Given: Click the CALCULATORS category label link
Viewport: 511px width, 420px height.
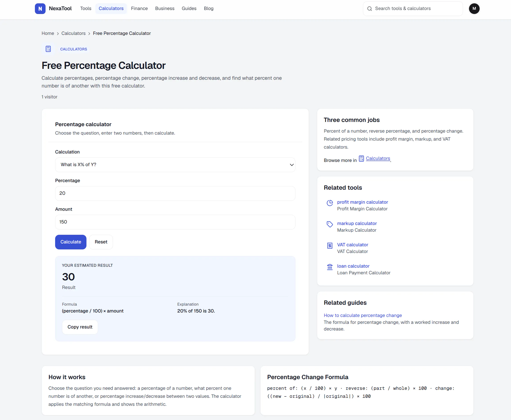Looking at the screenshot, I should [74, 49].
